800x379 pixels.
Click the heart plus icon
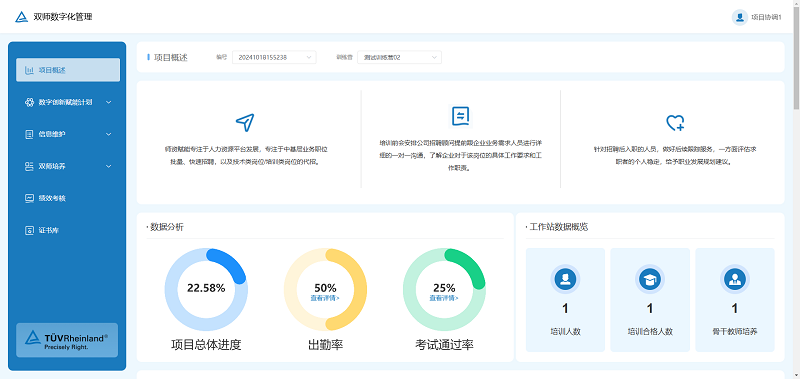coord(675,122)
